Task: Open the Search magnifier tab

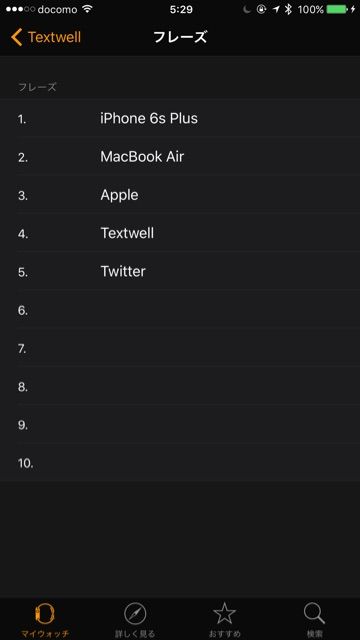Action: click(x=314, y=613)
